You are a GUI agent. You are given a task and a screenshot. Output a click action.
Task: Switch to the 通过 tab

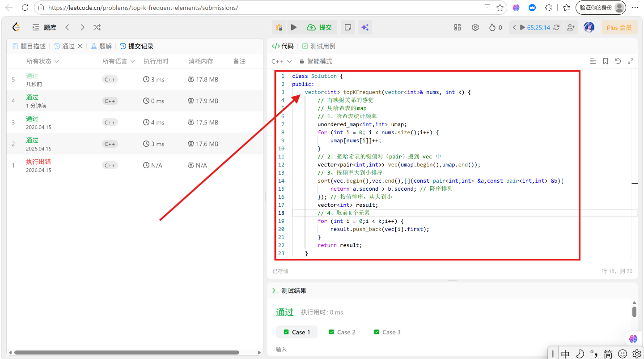click(64, 46)
